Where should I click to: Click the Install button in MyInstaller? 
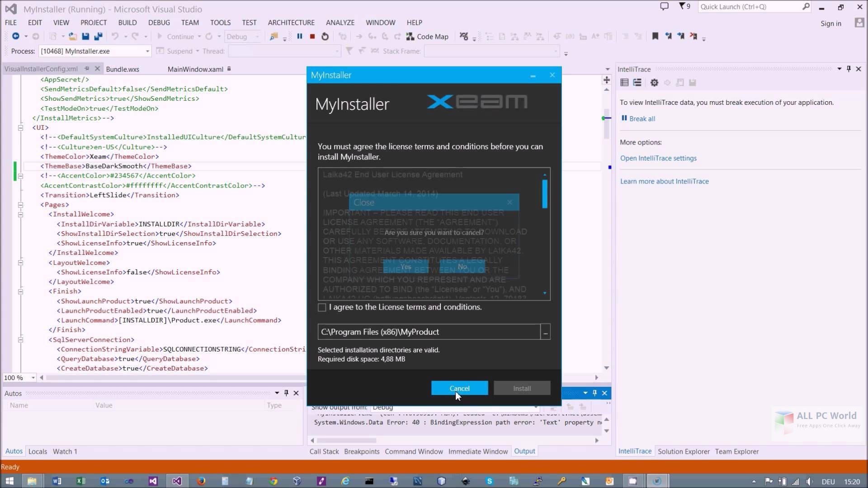[x=522, y=388]
